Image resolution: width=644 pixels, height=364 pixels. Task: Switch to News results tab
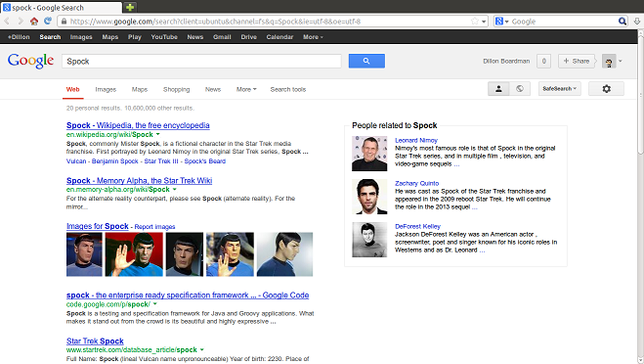213,89
